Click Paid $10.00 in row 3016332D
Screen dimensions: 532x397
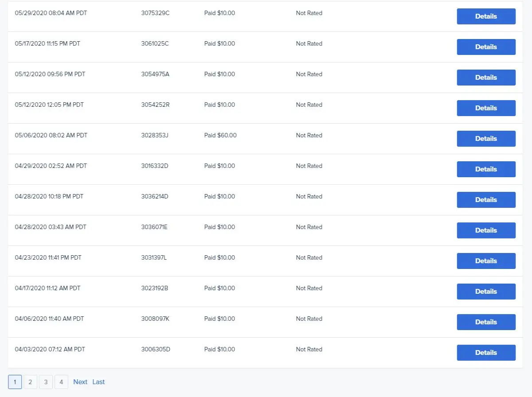[x=219, y=166]
